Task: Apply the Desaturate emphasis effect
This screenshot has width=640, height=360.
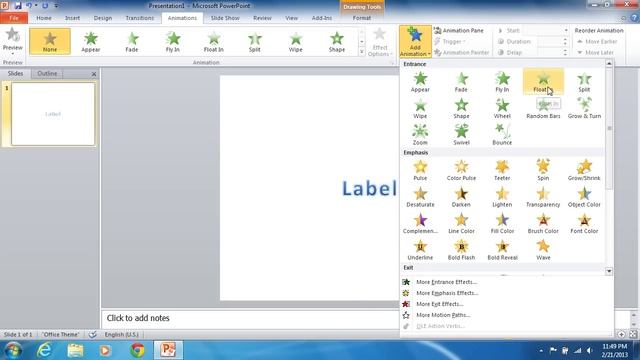Action: (420, 197)
